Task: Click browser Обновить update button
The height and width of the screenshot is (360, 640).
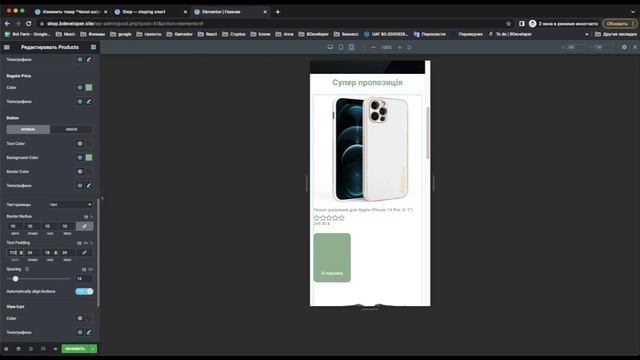Action: [x=620, y=24]
